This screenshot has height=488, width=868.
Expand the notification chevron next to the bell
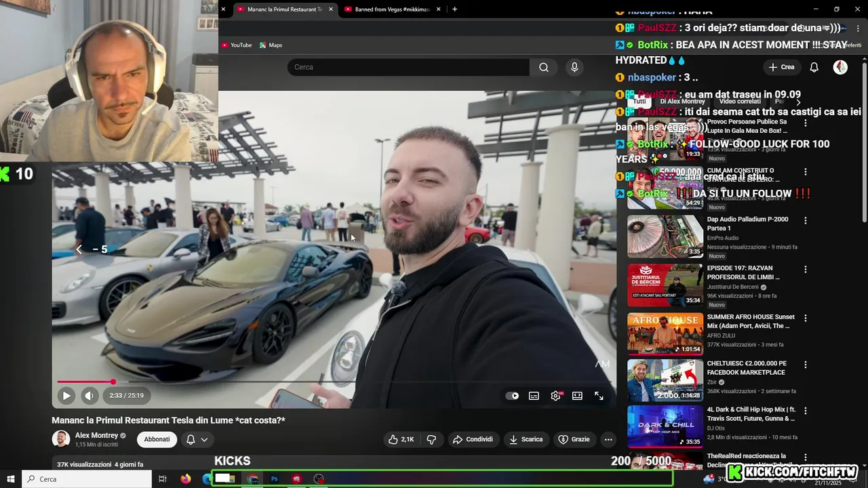(204, 439)
